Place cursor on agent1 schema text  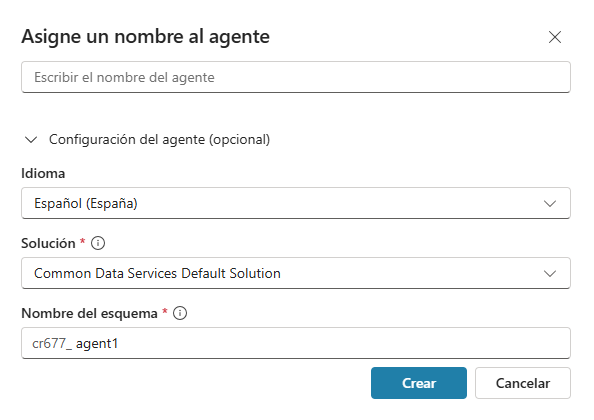click(x=97, y=344)
